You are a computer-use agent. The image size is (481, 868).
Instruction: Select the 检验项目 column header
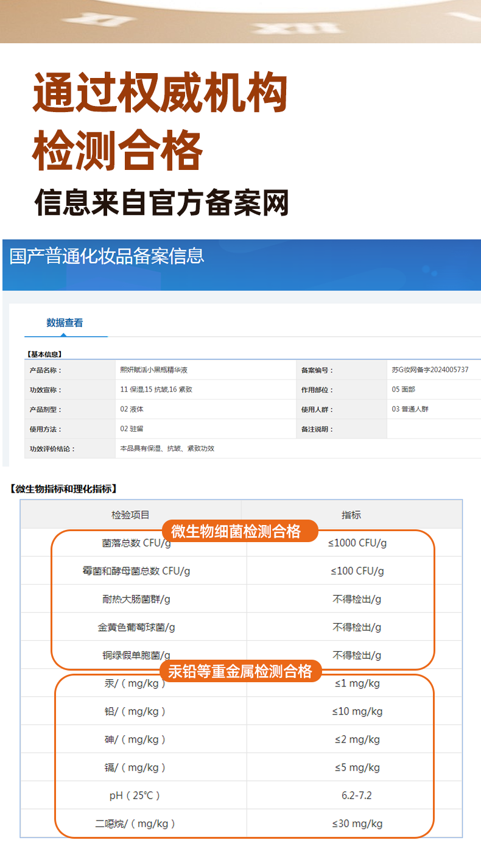pyautogui.click(x=130, y=515)
